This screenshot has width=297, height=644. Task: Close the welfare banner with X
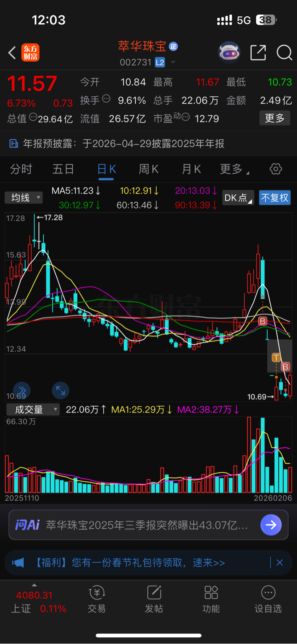[280, 563]
